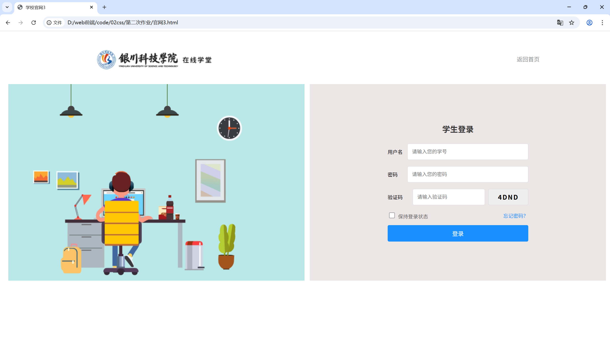Click the 返回首页 link
Viewport: 610px width, 364px height.
[528, 59]
